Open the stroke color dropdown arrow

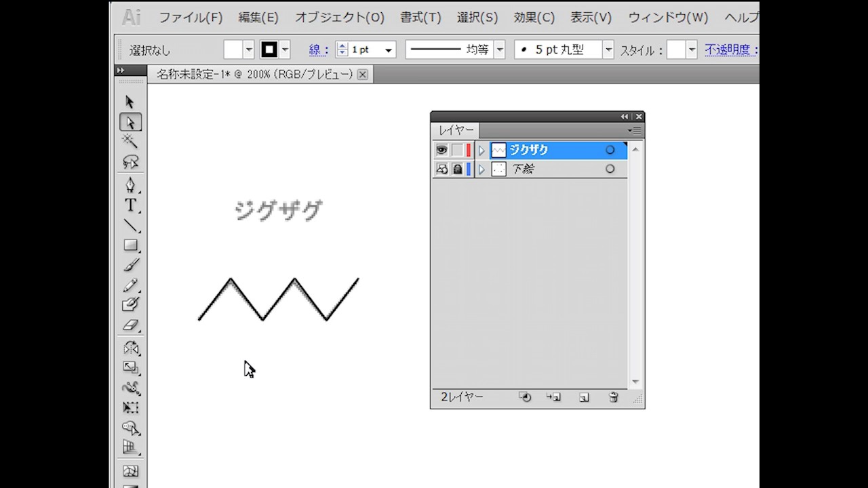(x=285, y=49)
